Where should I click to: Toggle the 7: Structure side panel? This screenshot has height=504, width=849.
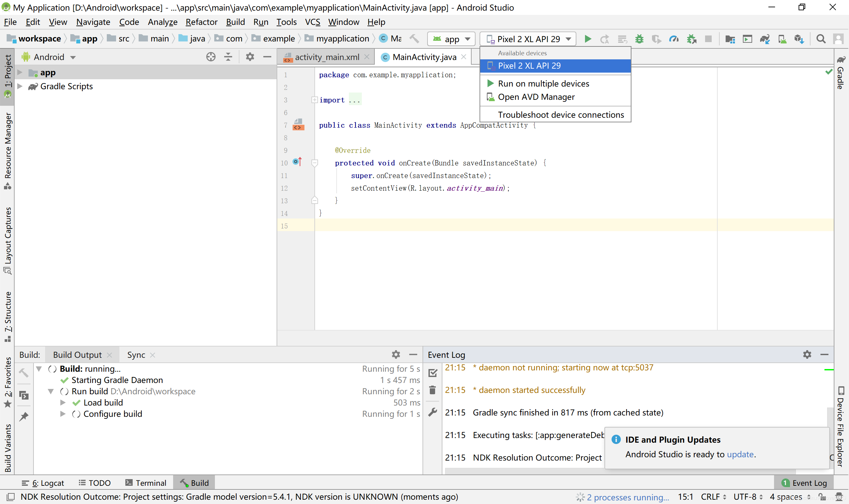coord(8,316)
